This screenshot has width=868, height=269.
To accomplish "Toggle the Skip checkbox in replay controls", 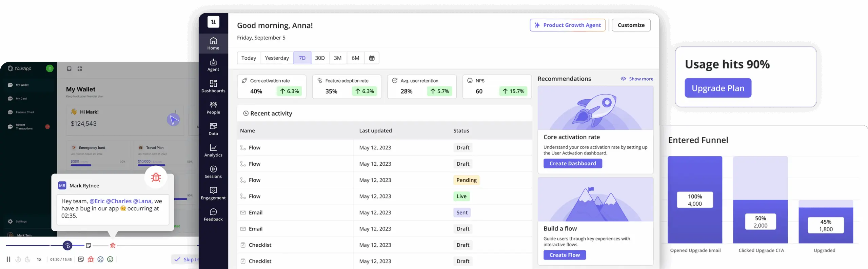I will (x=177, y=259).
